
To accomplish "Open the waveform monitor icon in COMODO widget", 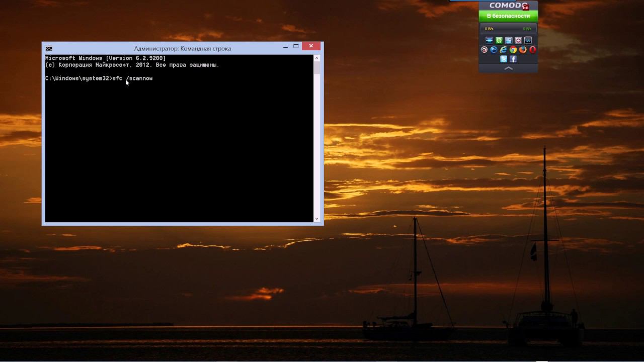I will 528,40.
